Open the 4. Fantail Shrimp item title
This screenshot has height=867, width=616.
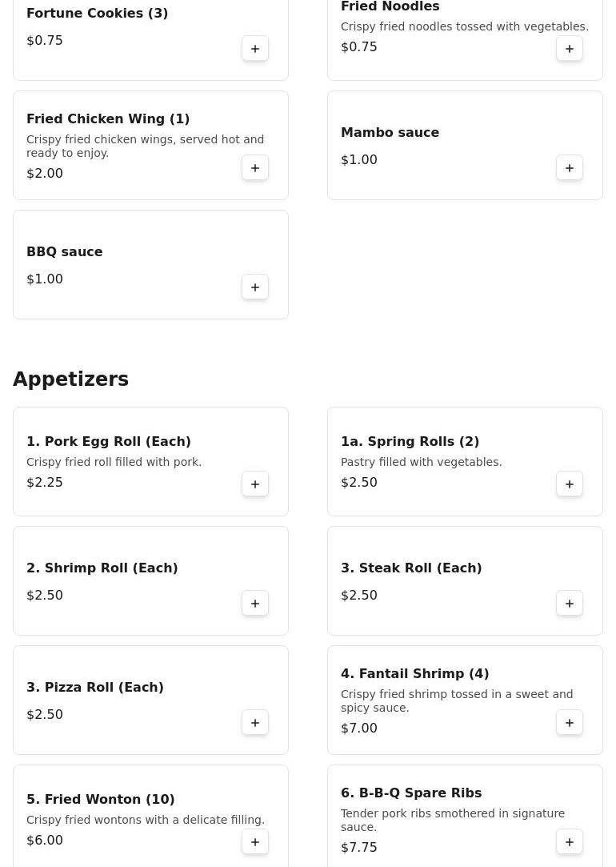point(414,674)
